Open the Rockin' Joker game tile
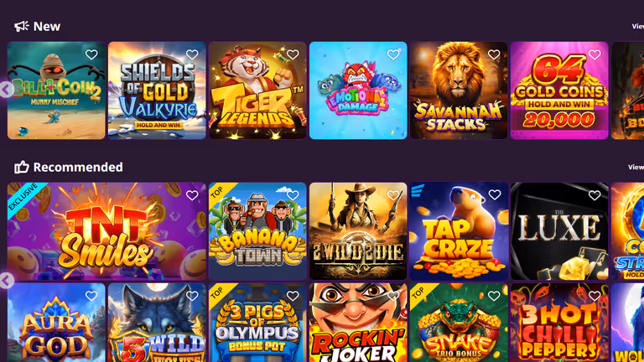Image resolution: width=644 pixels, height=362 pixels. pyautogui.click(x=358, y=323)
